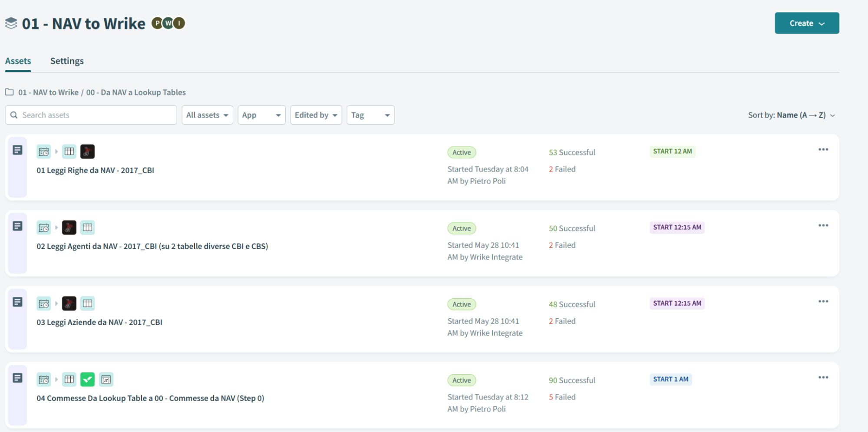Open more options for 01 Leggi Righe
868x432 pixels.
pyautogui.click(x=823, y=150)
